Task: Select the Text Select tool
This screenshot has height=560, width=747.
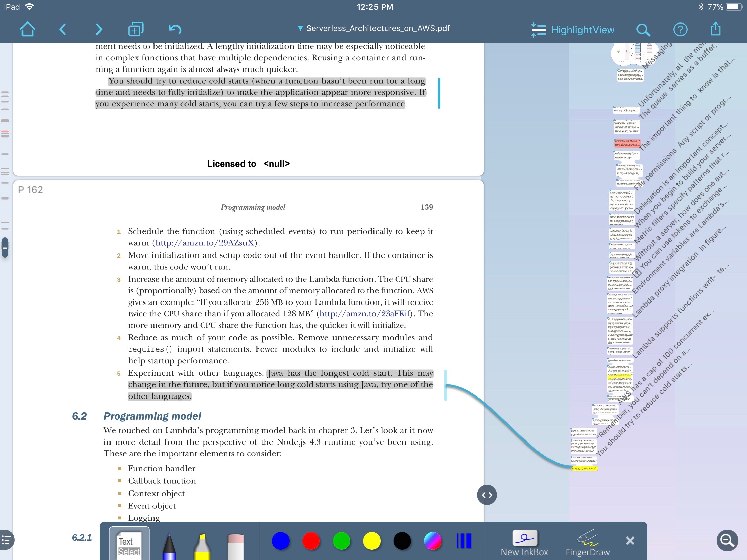Action: [127, 541]
